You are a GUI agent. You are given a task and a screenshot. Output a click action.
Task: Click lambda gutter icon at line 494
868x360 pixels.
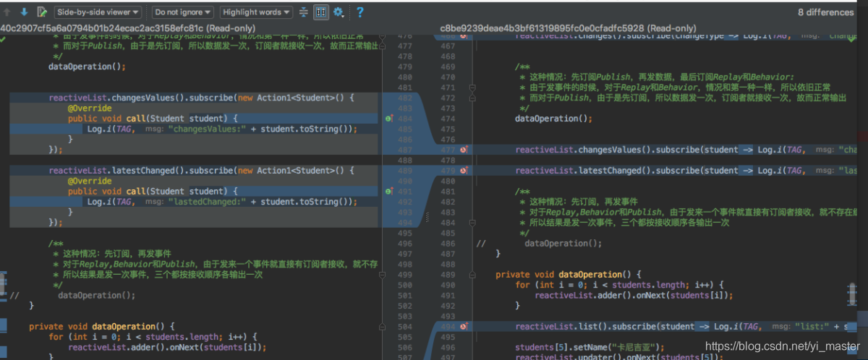[465, 327]
